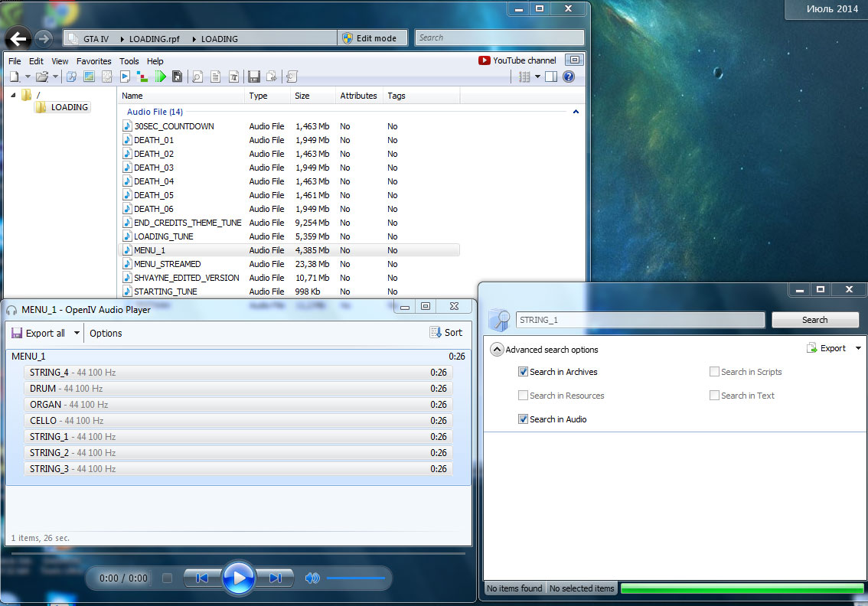Click the Edit mode button
This screenshot has width=868, height=606.
tap(371, 38)
